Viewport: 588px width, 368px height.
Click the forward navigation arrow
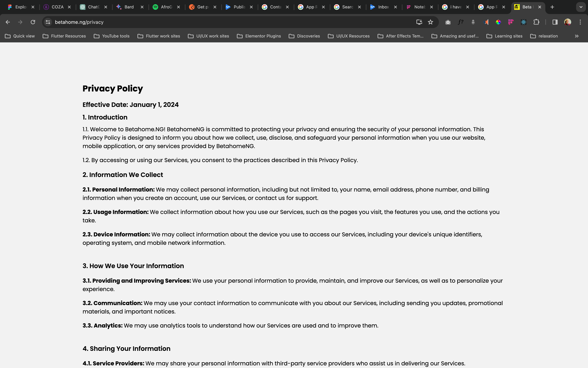(20, 22)
